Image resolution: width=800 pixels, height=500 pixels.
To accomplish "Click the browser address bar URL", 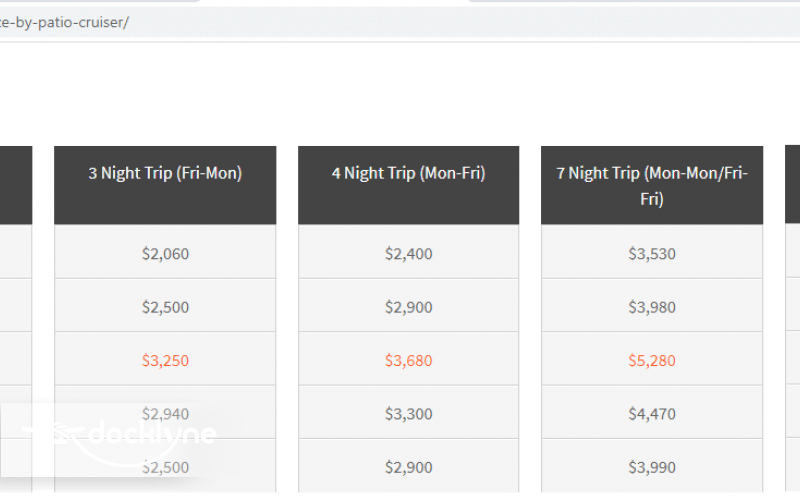I will [65, 23].
